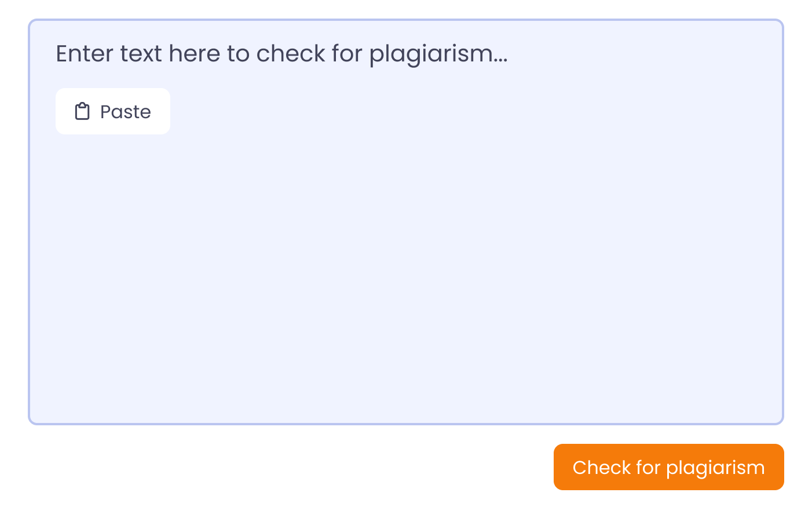
Task: Click the word 'plagiarism' on the orange button
Action: coord(715,468)
